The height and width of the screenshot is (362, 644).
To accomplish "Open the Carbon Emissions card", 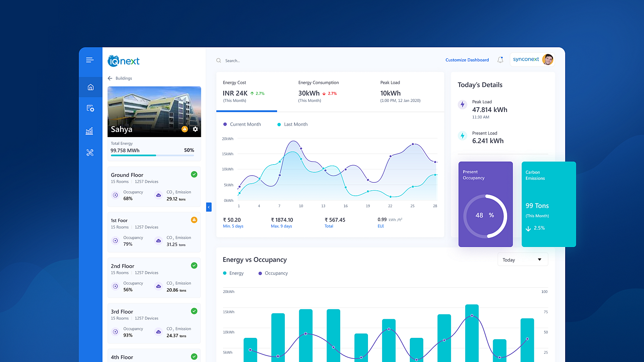I will point(549,204).
